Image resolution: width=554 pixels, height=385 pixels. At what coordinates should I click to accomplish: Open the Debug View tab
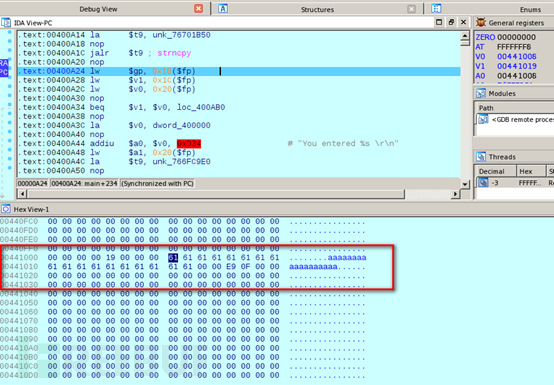point(98,9)
